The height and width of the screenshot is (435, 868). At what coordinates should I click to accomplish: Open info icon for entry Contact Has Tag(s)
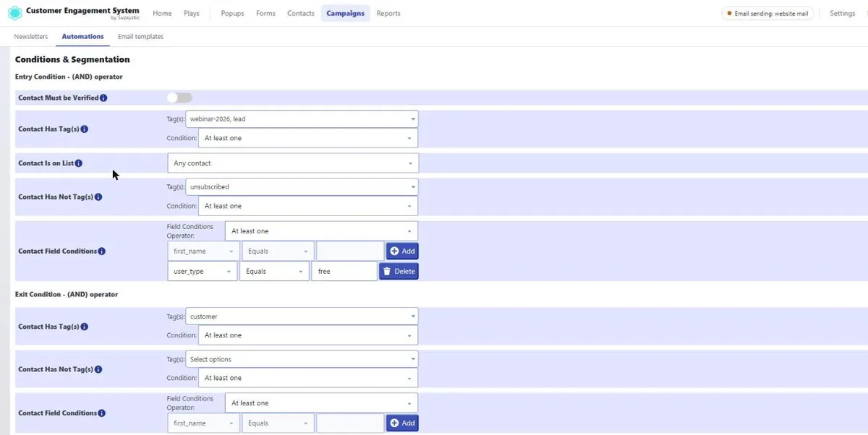tap(84, 129)
